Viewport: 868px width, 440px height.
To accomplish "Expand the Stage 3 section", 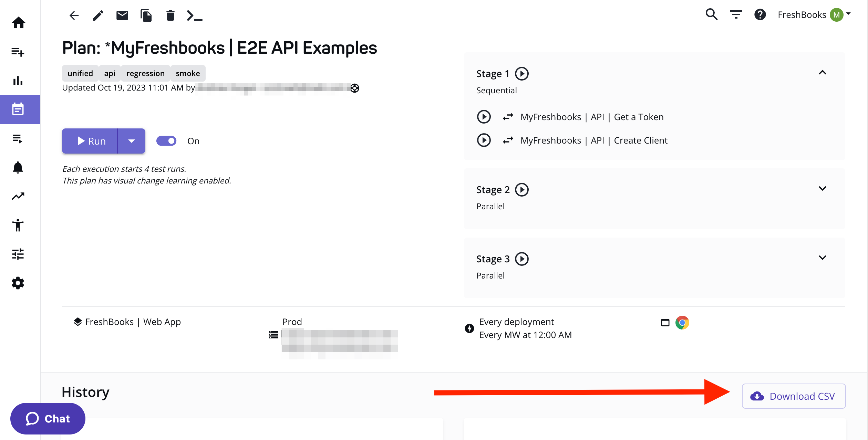I will point(823,258).
